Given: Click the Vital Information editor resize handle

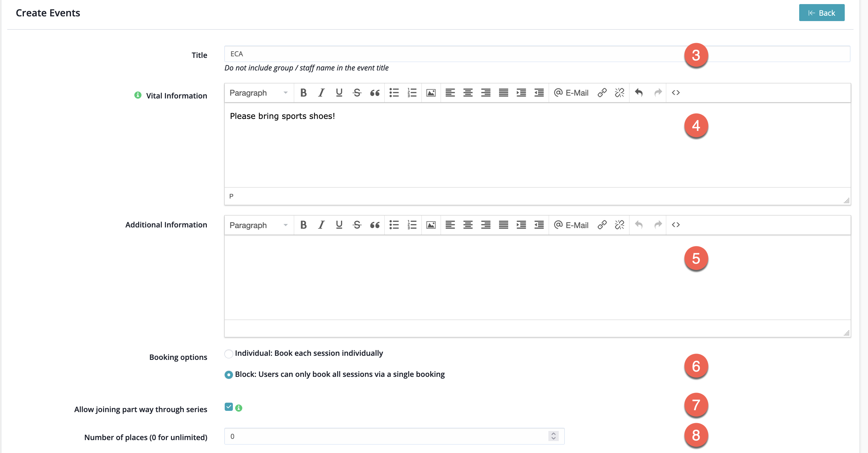Looking at the screenshot, I should click(x=846, y=201).
